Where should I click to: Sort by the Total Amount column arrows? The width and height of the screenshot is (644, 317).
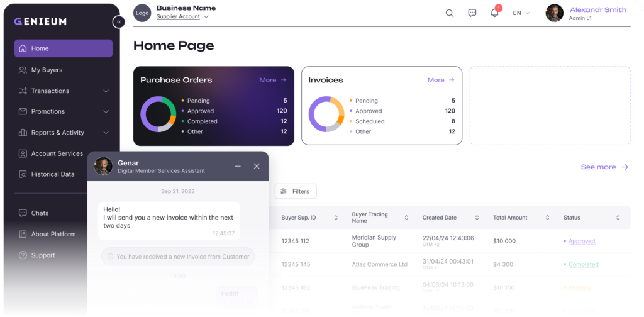547,218
